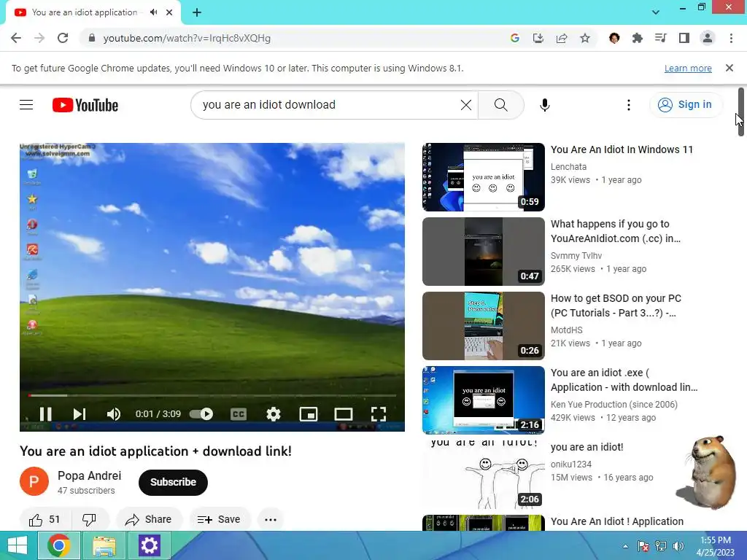Switch to theater mode
This screenshot has height=560, width=747.
pyautogui.click(x=344, y=414)
